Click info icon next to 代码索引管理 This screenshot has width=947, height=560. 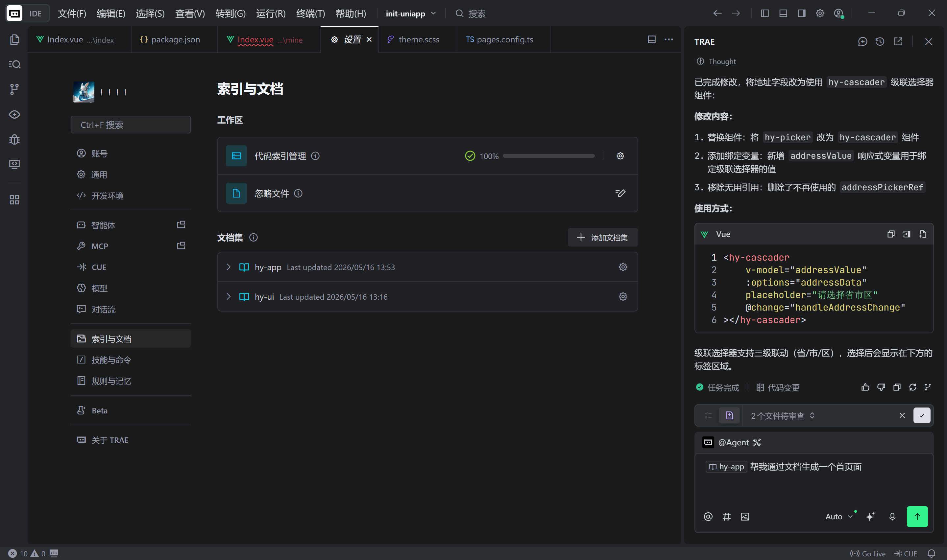pyautogui.click(x=315, y=156)
